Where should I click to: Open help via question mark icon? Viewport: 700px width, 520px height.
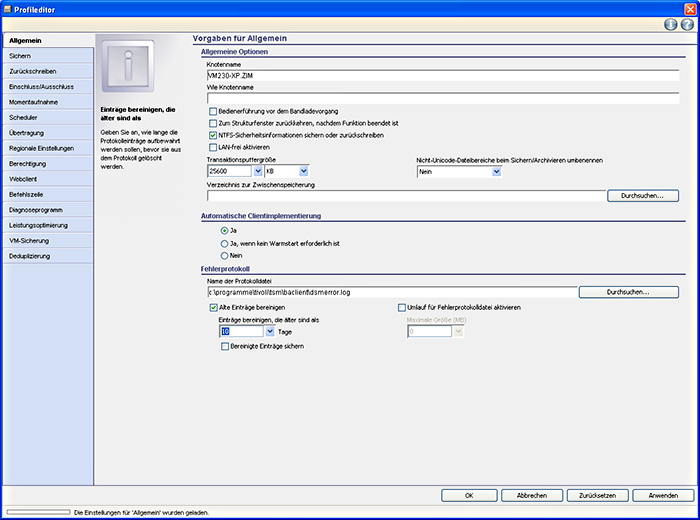tap(686, 24)
